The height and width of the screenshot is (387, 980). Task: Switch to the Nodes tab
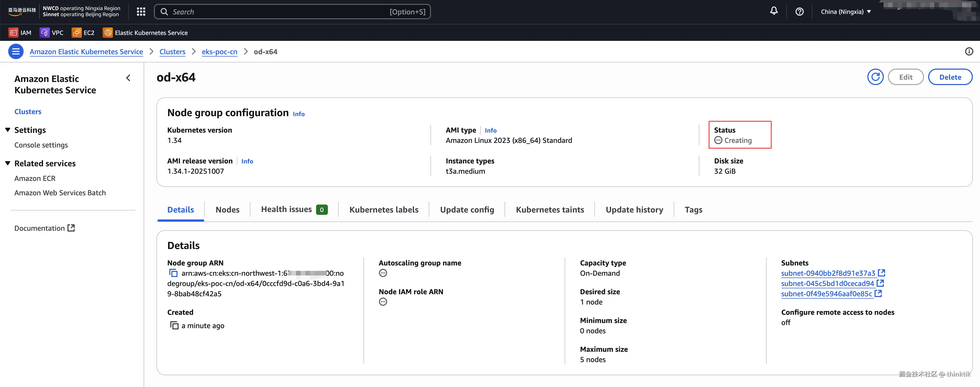tap(227, 209)
